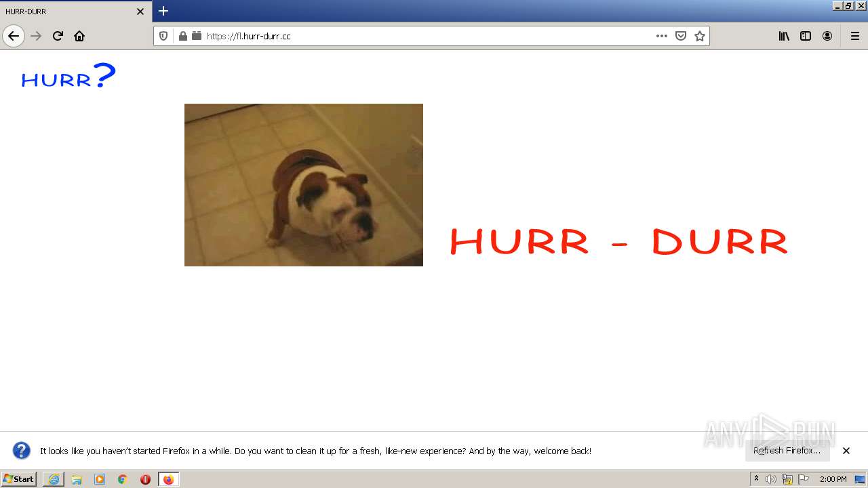Click the Show desktop button
The height and width of the screenshot is (488, 868).
tap(860, 479)
